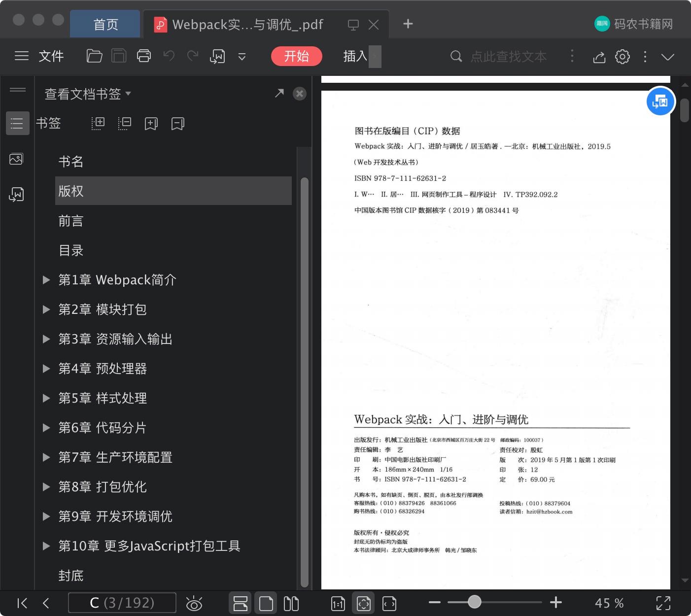This screenshot has height=616, width=691.
Task: Open the vertical three-dot more menu
Action: [645, 57]
